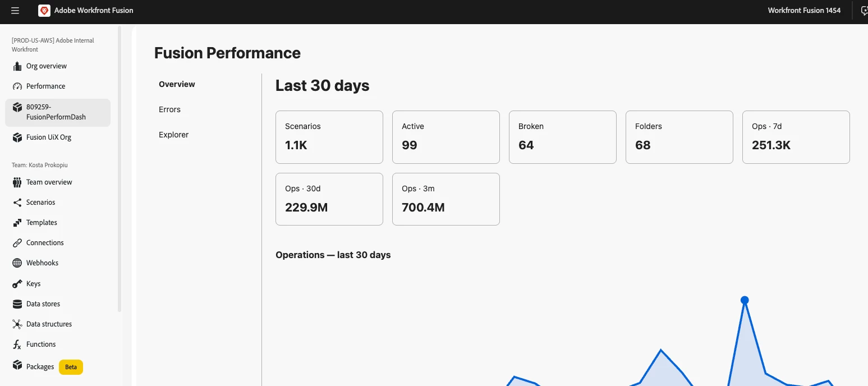This screenshot has width=868, height=386.
Task: Open Data structures section
Action: coord(49,324)
